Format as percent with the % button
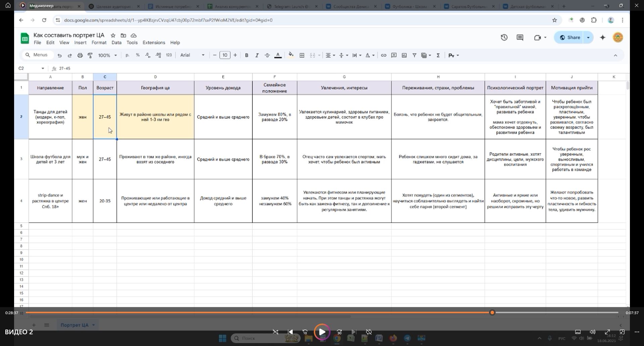 [138, 55]
